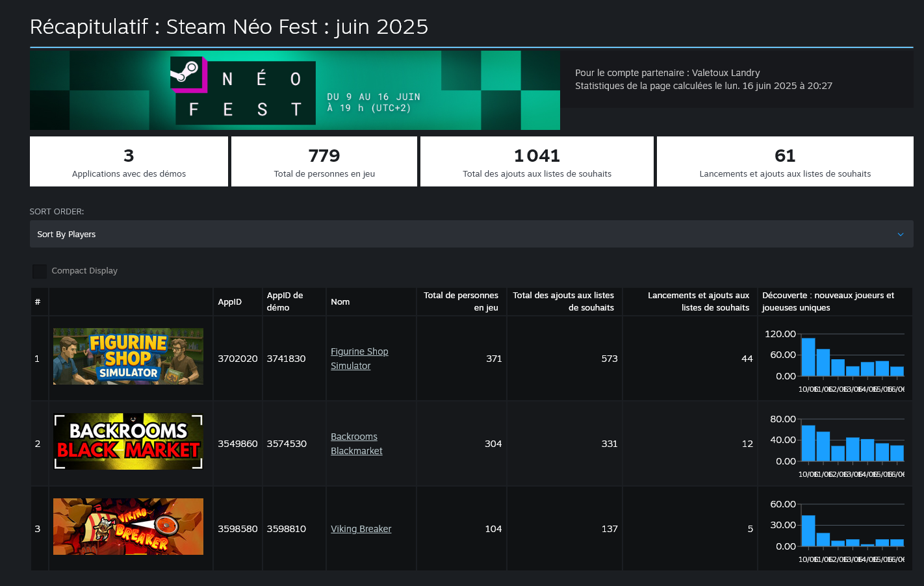Click the 1 041 wishlist additions summary card
Screen dimensions: 924x586
[x=537, y=162]
